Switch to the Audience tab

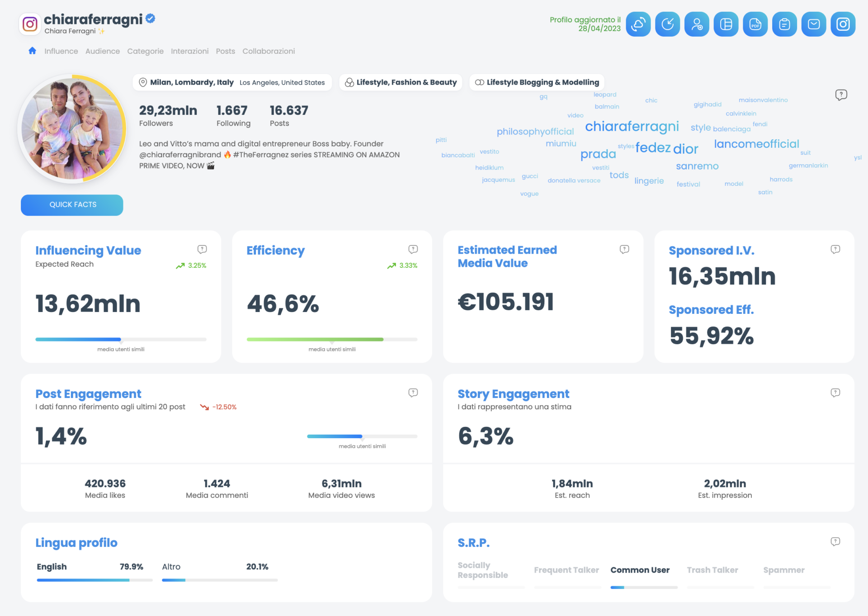point(103,51)
